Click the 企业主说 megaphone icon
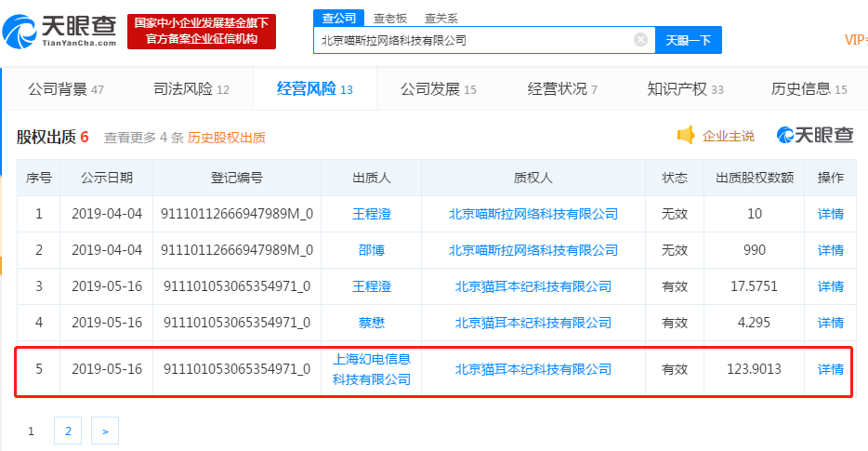868x451 pixels. (x=686, y=135)
